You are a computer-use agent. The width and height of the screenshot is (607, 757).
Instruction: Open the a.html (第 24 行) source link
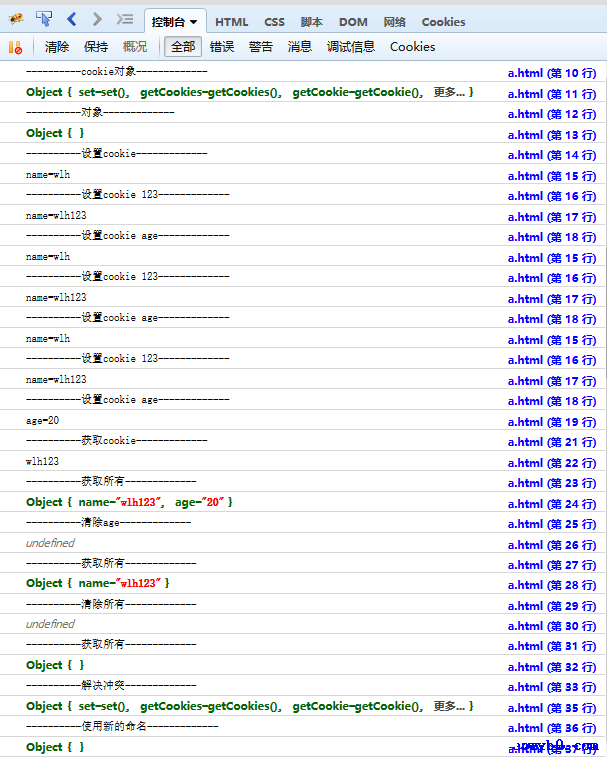[x=552, y=504]
